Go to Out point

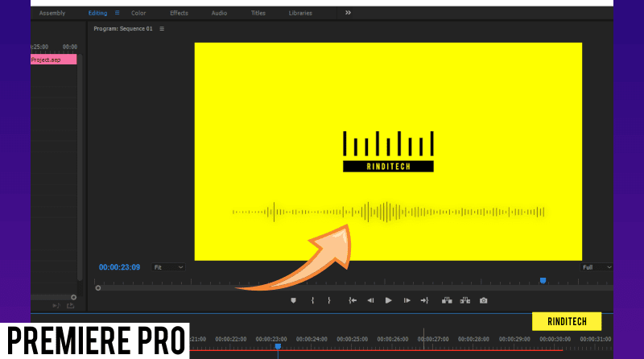(x=424, y=301)
